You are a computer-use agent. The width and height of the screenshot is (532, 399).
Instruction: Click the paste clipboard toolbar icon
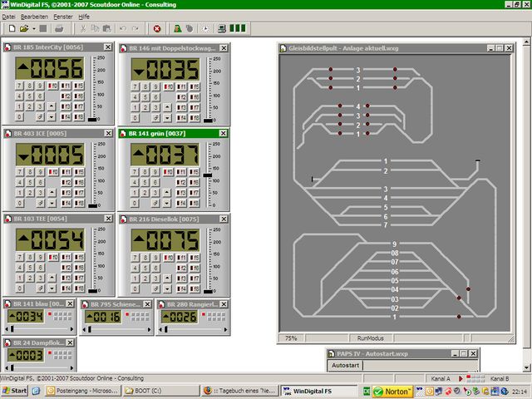(x=107, y=28)
